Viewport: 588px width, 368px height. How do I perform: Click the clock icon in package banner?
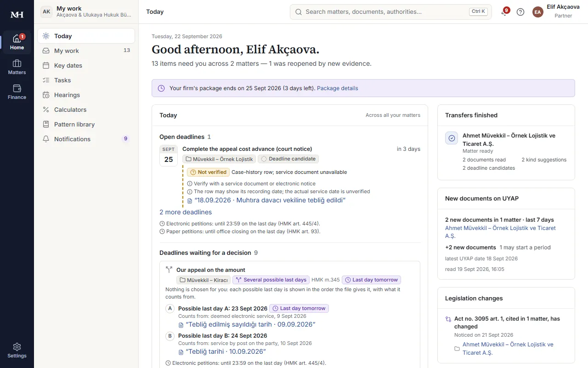(161, 88)
